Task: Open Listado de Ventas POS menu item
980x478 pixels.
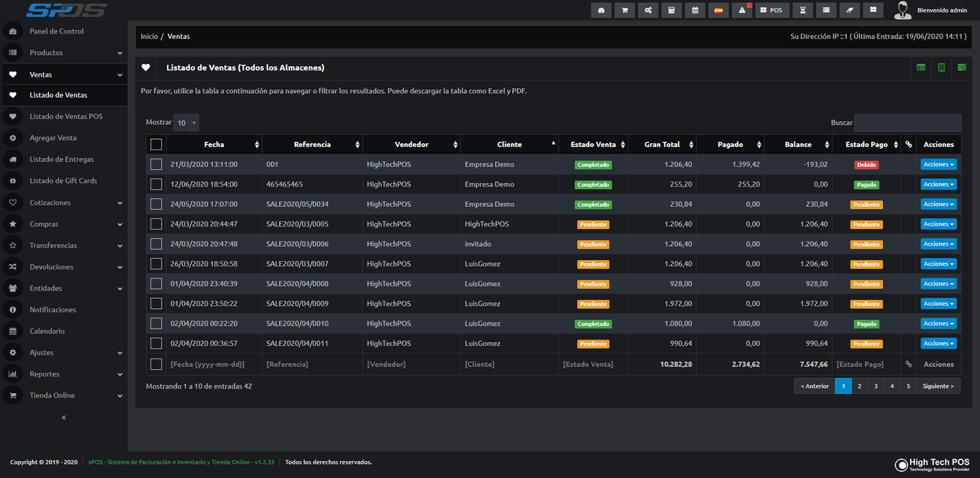Action: pyautogui.click(x=66, y=116)
